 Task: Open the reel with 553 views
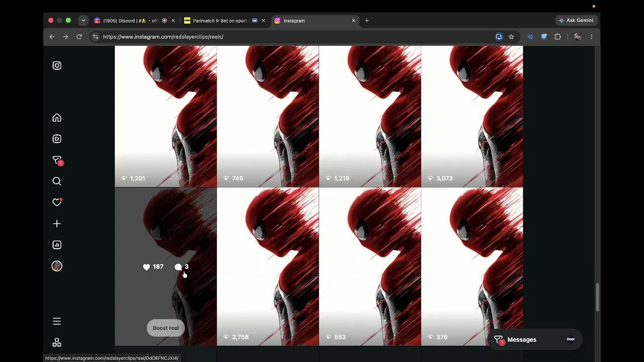point(370,266)
